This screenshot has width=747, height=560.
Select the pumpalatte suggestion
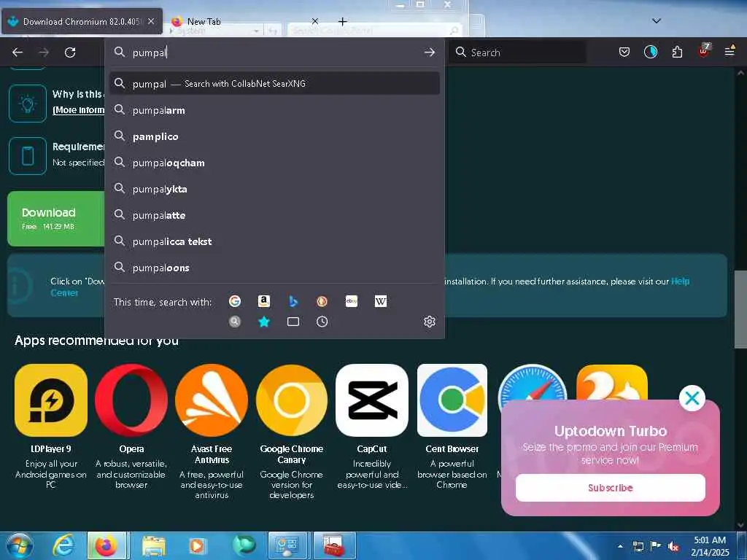click(x=274, y=215)
